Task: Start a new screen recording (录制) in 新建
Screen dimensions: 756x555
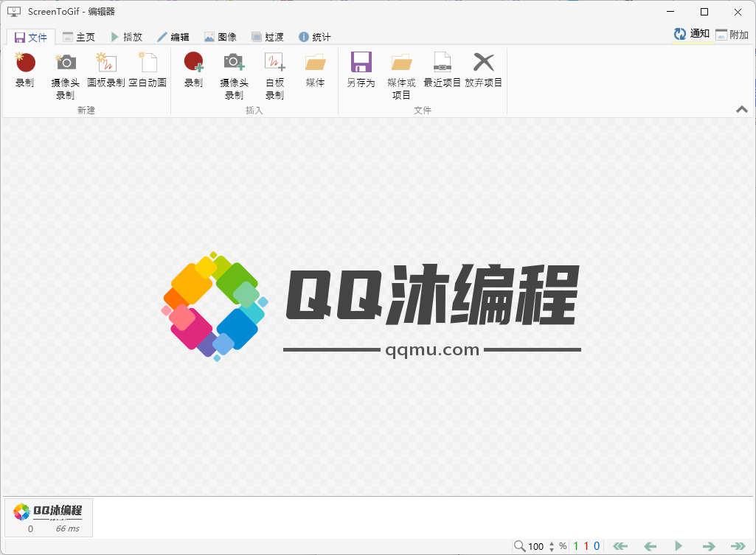Action: coord(24,70)
